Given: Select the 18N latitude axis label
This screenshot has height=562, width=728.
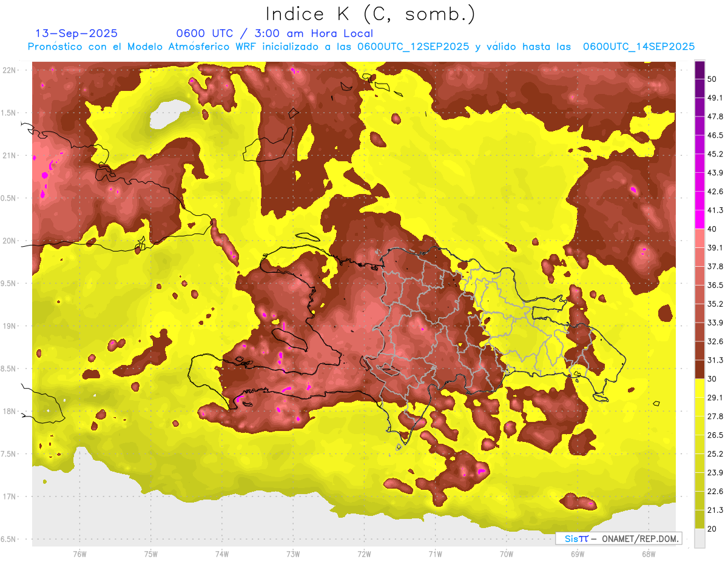Looking at the screenshot, I should 10,412.
